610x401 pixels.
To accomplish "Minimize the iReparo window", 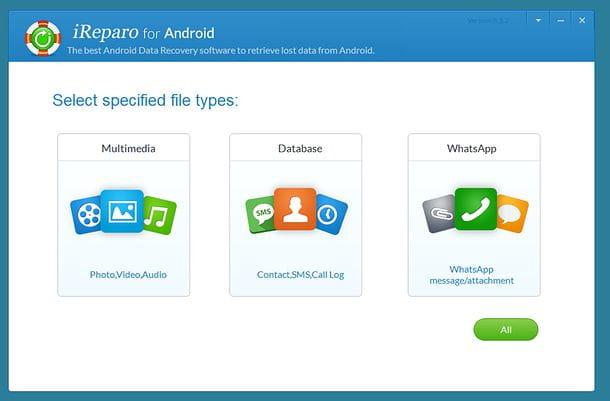I will (x=561, y=20).
